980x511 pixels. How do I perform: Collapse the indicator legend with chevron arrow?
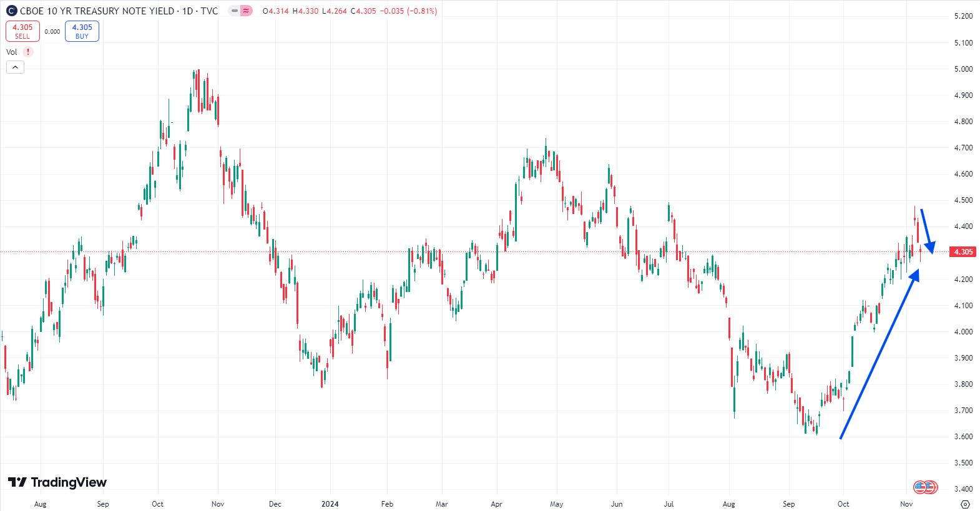(x=15, y=67)
